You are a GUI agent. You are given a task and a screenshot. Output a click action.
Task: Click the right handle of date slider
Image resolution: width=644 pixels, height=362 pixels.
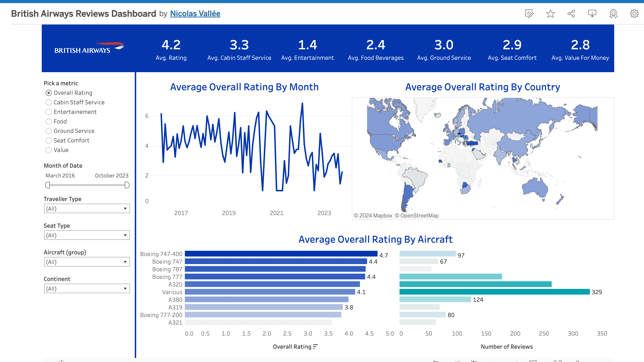point(127,185)
